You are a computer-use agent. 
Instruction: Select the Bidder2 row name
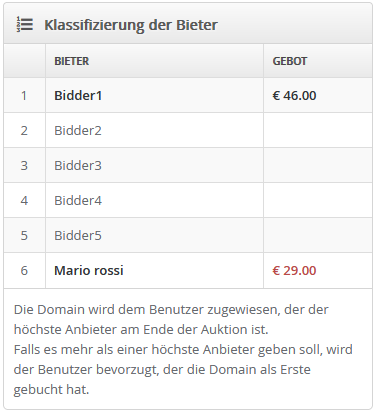click(x=78, y=131)
